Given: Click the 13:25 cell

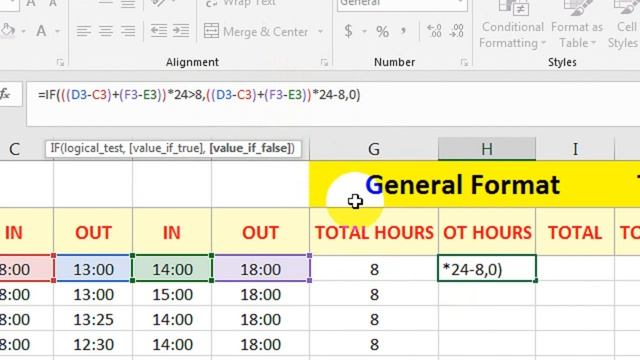Looking at the screenshot, I should [93, 320].
